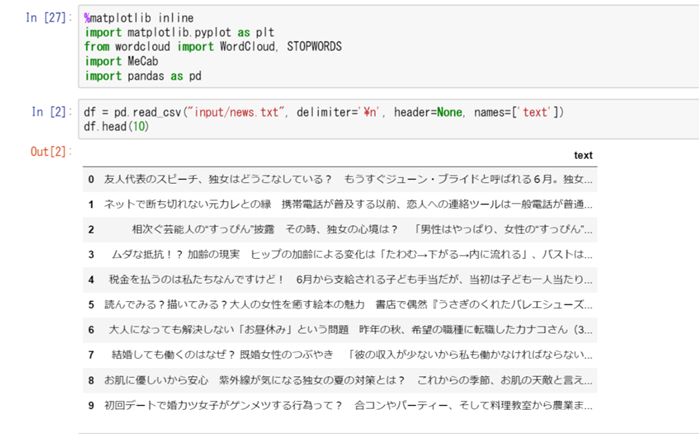Click the 'df.head(10)' code line

(x=116, y=127)
